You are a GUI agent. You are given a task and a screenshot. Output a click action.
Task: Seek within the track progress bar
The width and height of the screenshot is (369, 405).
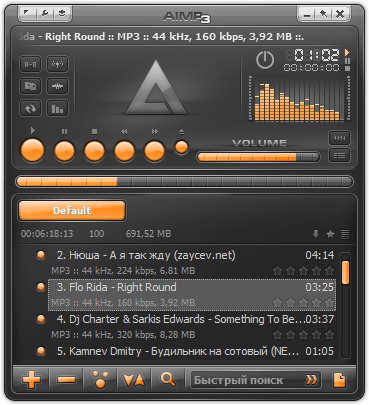coord(184,182)
